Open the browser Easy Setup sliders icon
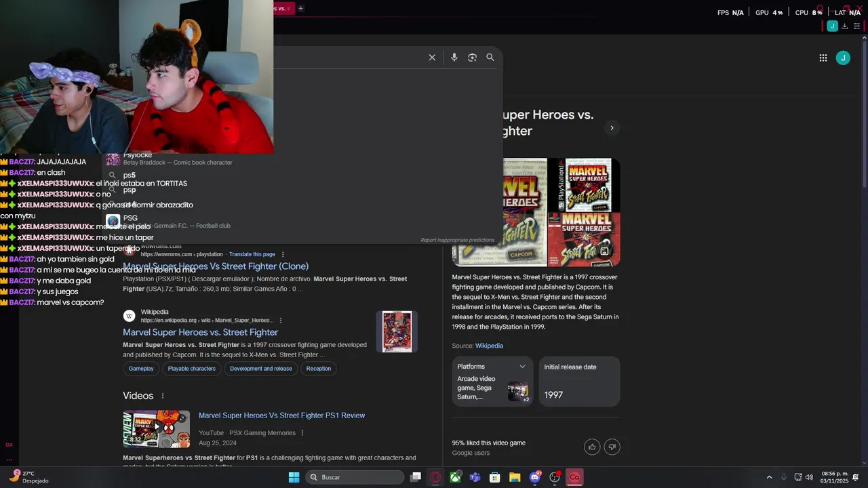 click(x=857, y=26)
